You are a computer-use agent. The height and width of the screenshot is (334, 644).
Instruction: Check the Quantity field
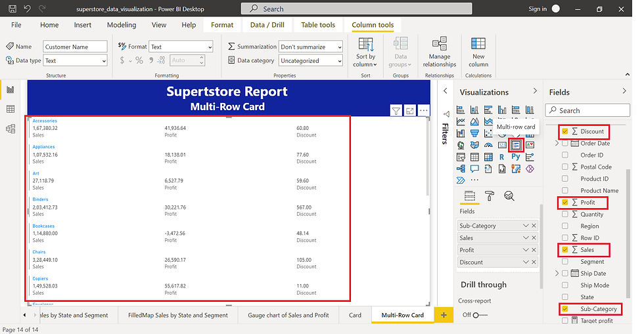coord(565,214)
